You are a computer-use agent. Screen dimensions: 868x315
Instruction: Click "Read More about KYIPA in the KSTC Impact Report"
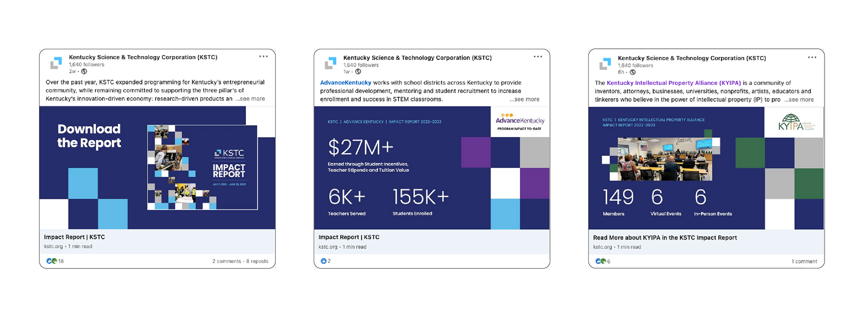[x=665, y=238]
